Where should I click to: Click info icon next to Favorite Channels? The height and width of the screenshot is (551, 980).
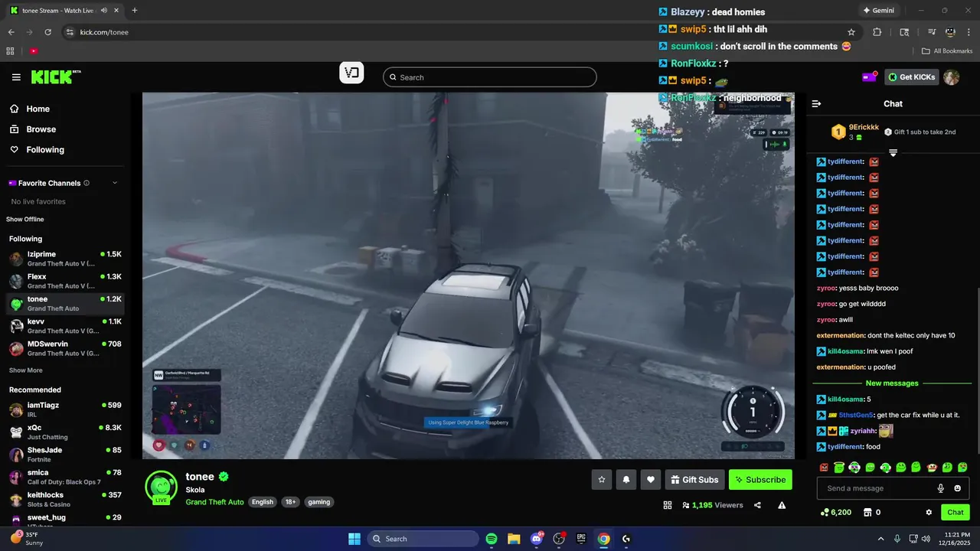coord(87,183)
